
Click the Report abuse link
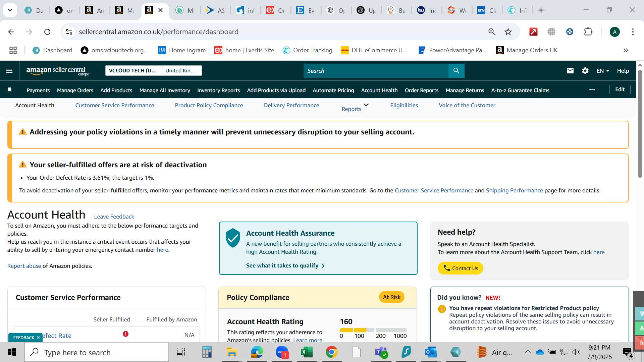click(x=24, y=266)
